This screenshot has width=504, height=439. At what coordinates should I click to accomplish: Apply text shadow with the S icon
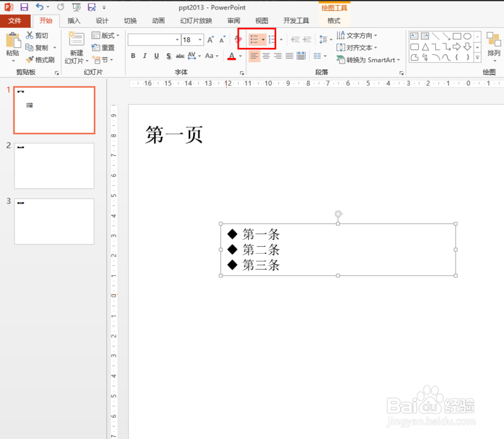(168, 56)
